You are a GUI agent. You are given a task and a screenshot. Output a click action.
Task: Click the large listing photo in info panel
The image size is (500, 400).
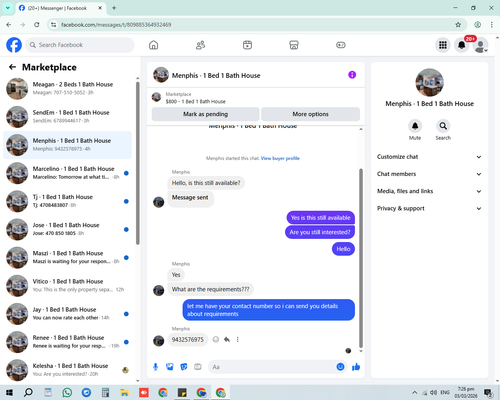pyautogui.click(x=429, y=83)
